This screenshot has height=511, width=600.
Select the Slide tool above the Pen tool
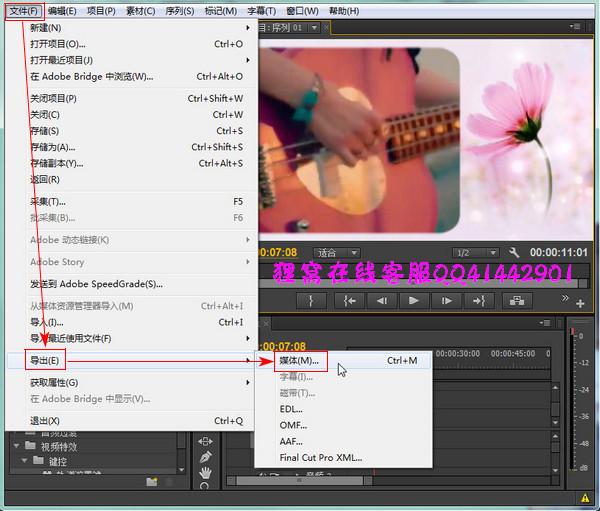(205, 441)
